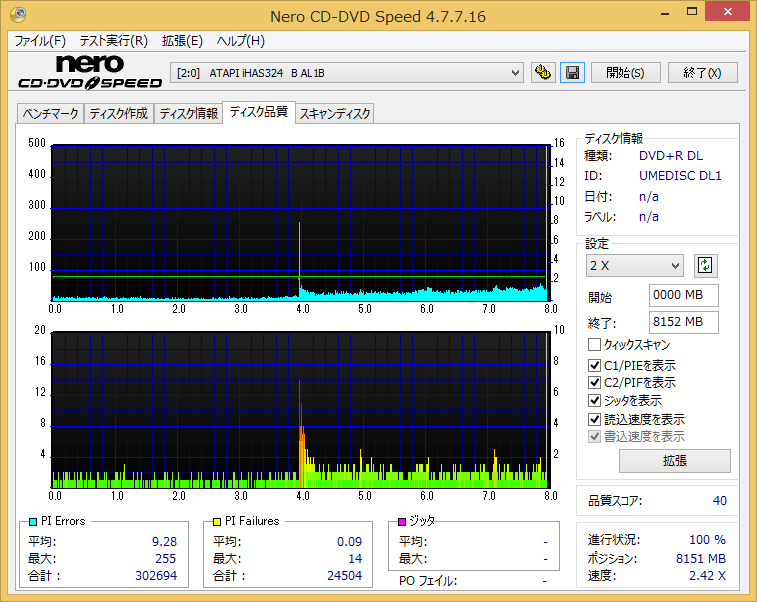757x602 pixels.
Task: Toggle the 読込速度を表示 checkbox
Action: pyautogui.click(x=594, y=419)
